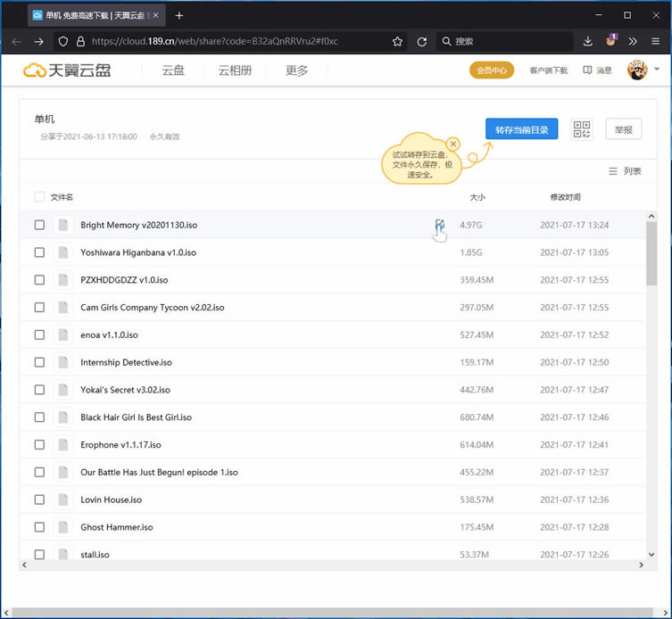Image resolution: width=672 pixels, height=619 pixels.
Task: Click the file icon of Lovin House.iso
Action: [63, 499]
